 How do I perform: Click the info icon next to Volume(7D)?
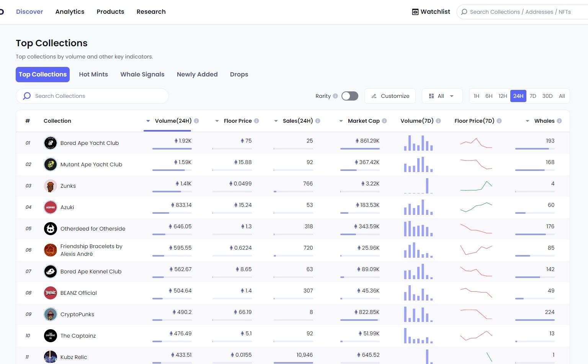click(x=438, y=121)
